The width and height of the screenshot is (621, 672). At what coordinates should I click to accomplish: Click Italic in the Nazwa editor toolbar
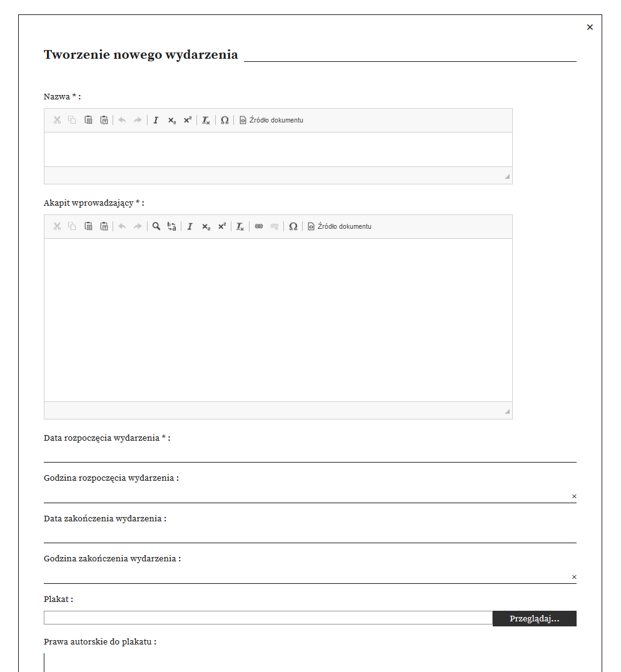[x=156, y=120]
